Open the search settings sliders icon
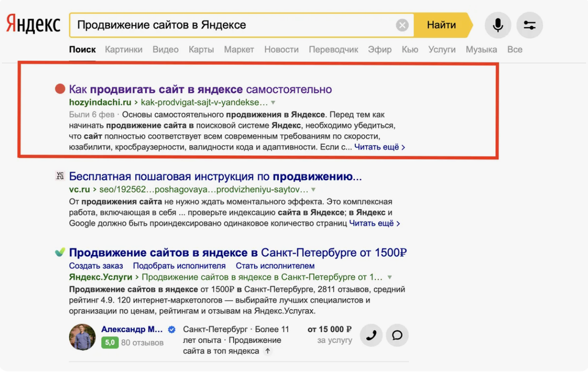The width and height of the screenshot is (588, 376). tap(529, 25)
